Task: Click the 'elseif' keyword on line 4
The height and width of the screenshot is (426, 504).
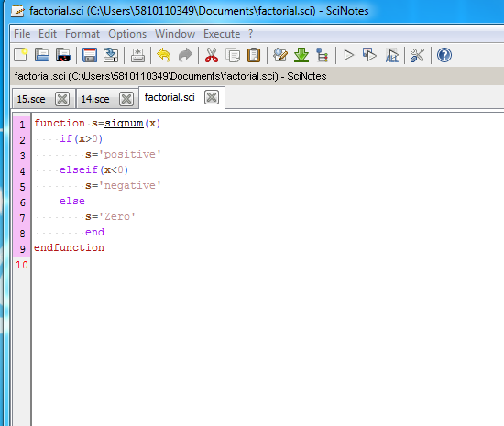Action: [79, 169]
